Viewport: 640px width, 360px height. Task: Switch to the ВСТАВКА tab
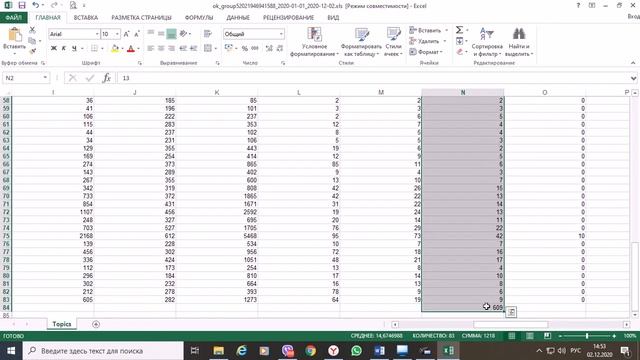86,18
